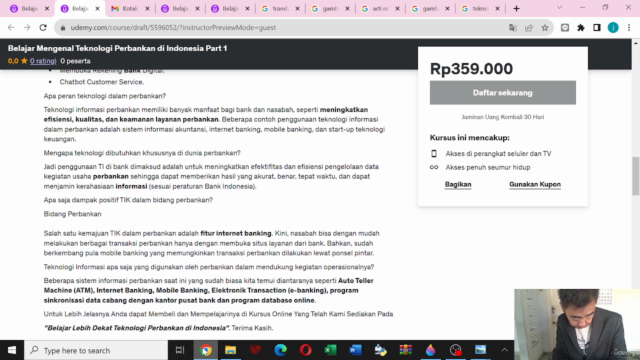Click Gunakan Kupon link
Image resolution: width=640 pixels, height=360 pixels.
535,184
